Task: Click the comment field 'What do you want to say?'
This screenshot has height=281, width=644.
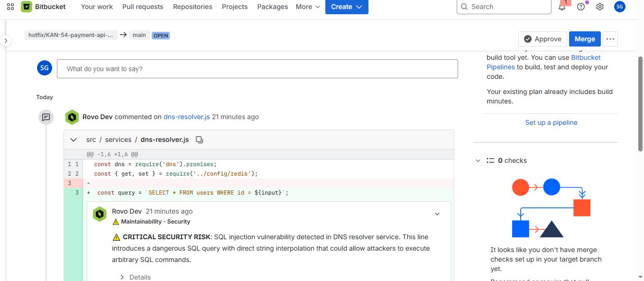Action: tap(258, 69)
